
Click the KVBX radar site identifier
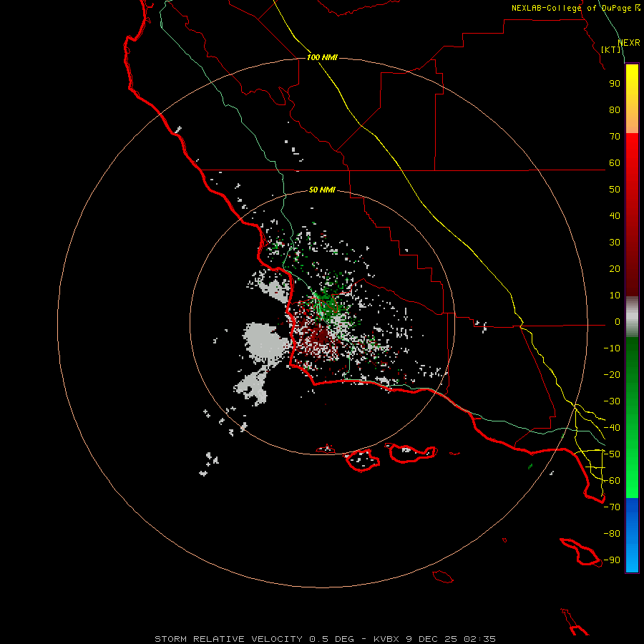(386, 639)
